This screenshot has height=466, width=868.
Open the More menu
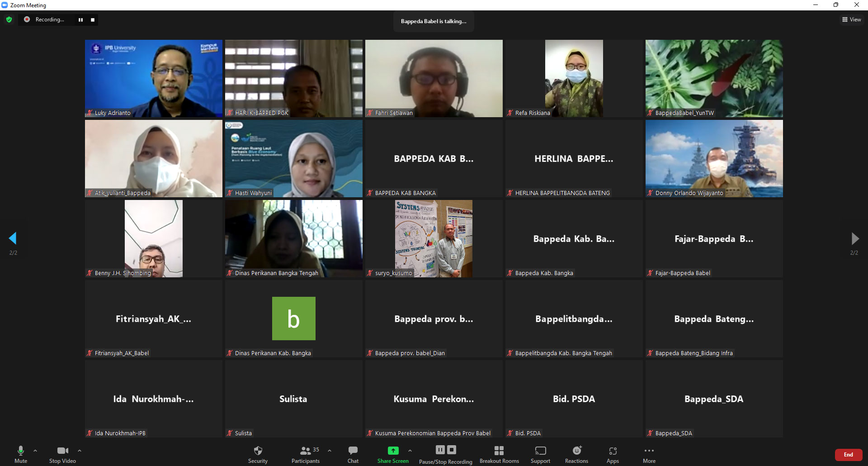click(x=649, y=454)
